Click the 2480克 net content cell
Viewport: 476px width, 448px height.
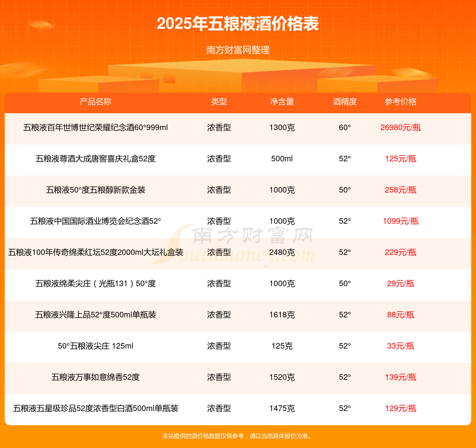click(x=282, y=252)
